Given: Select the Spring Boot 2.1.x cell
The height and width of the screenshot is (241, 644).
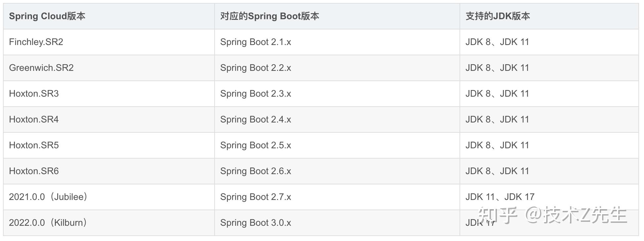Looking at the screenshot, I should pyautogui.click(x=256, y=42).
